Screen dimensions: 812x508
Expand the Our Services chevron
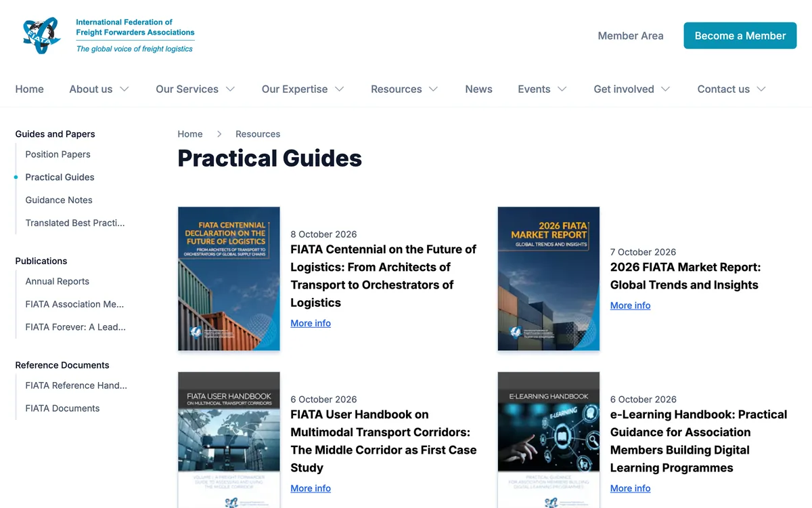(230, 89)
